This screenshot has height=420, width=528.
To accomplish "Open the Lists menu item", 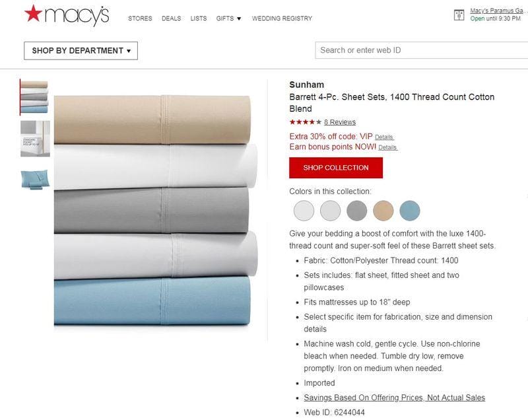I will pyautogui.click(x=199, y=18).
